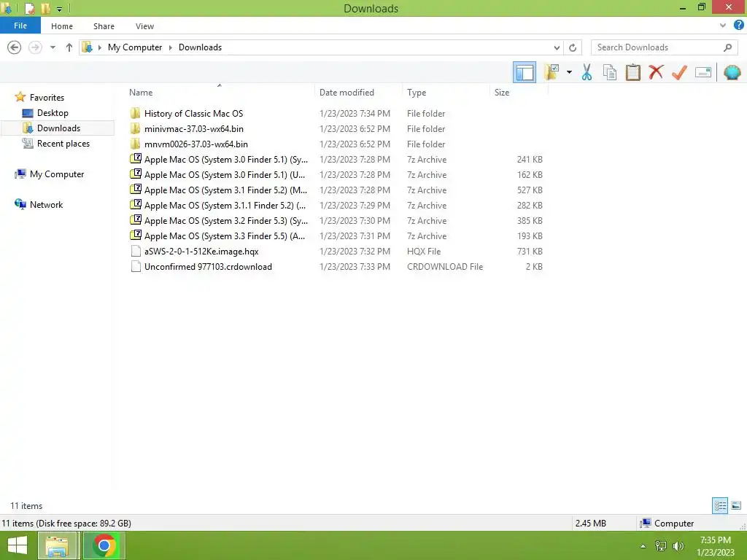Select the aSWS-2-0-1-512Ke.image.hqx file
This screenshot has height=560, width=747.
[x=201, y=251]
